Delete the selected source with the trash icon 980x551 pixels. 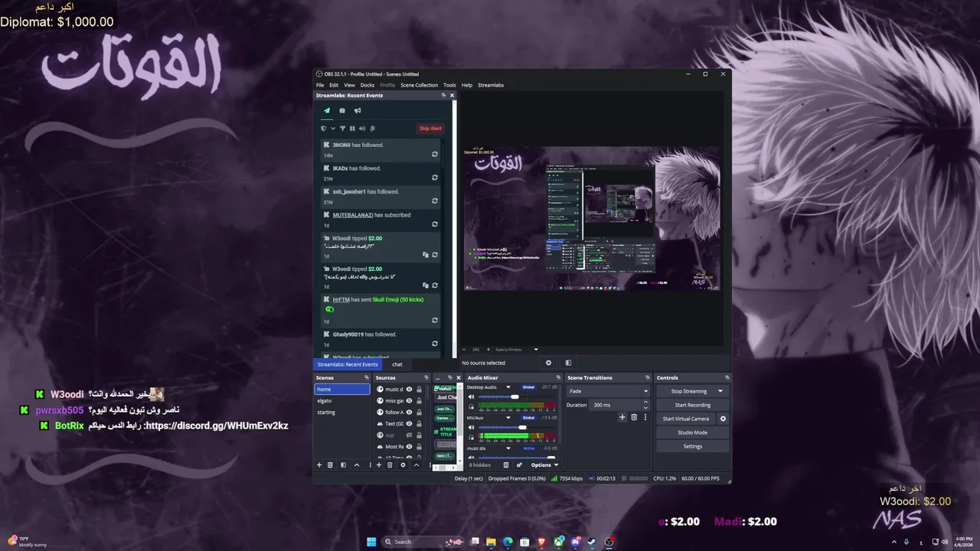pos(390,465)
